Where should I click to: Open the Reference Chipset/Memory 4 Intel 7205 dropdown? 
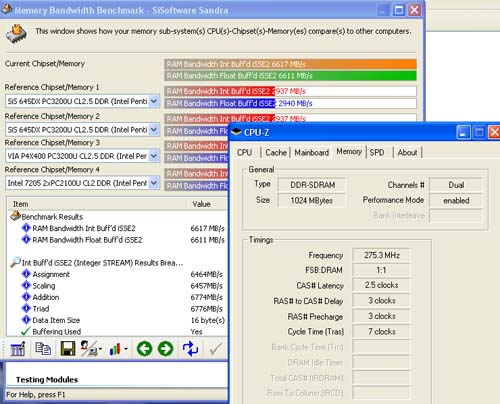(154, 183)
